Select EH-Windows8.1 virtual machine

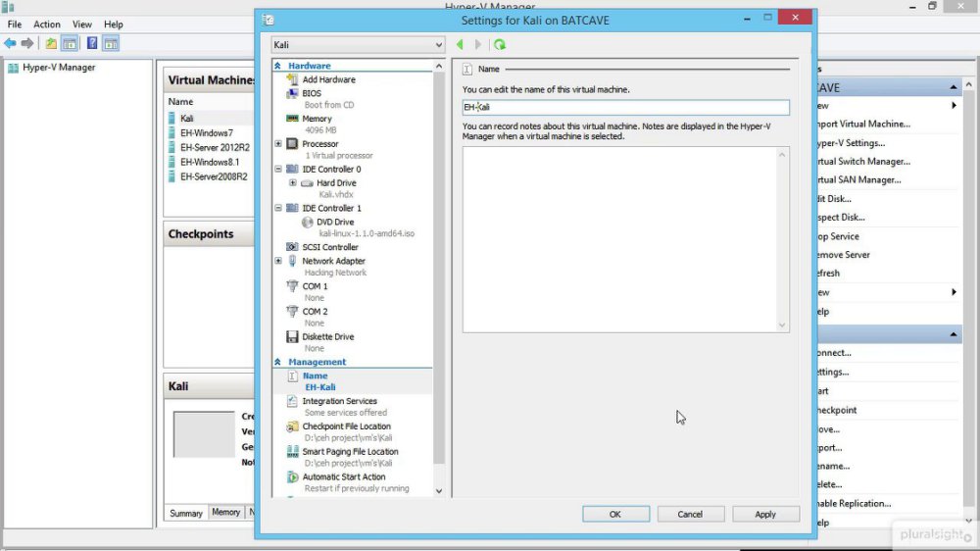(210, 162)
